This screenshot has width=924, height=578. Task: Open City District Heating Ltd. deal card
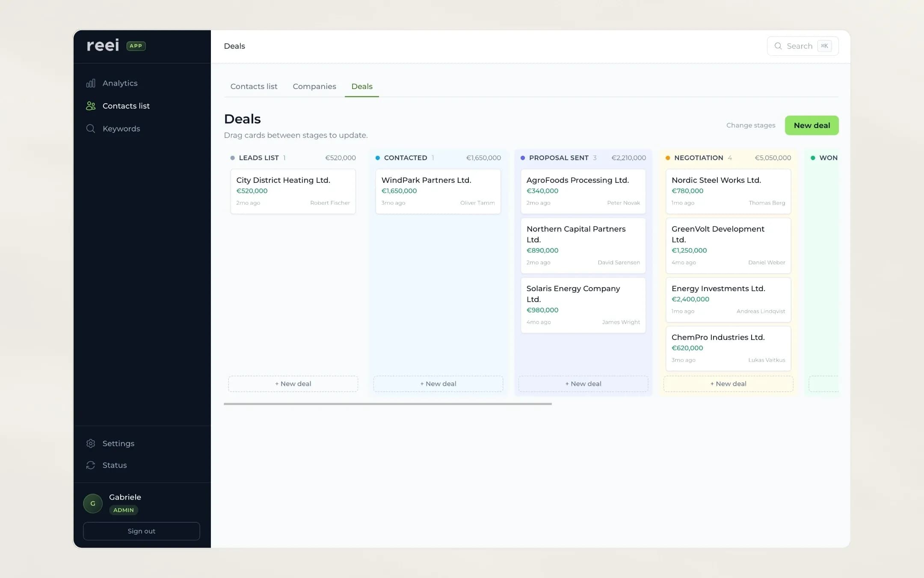293,191
